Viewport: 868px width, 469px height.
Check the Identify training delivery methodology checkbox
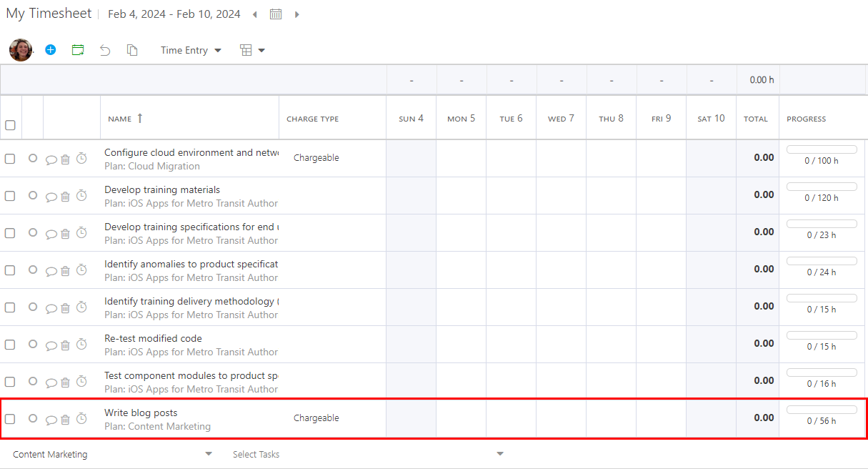pos(10,307)
